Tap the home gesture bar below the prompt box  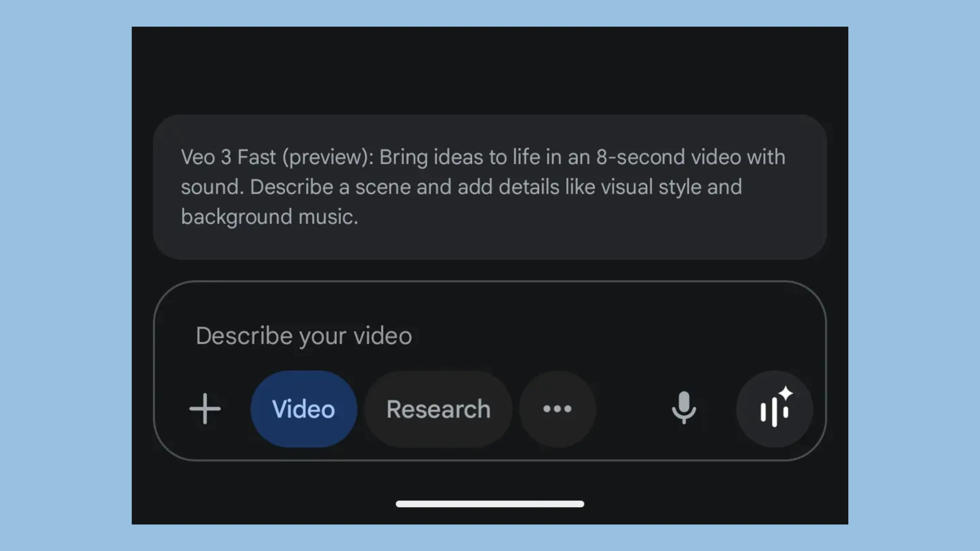[x=490, y=504]
